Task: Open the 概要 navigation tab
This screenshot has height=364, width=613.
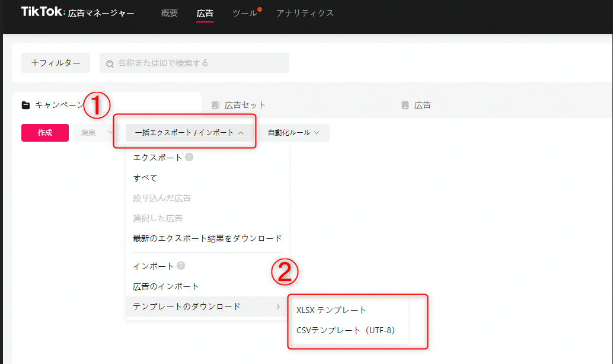Action: point(169,12)
